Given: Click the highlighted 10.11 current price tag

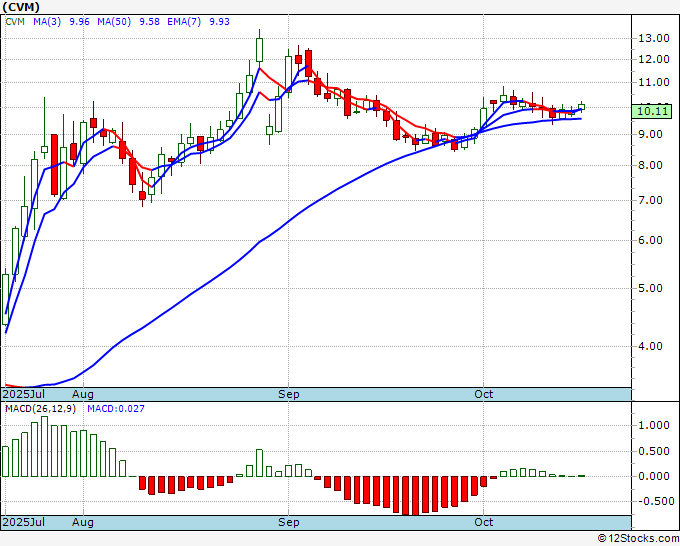Looking at the screenshot, I should click(x=652, y=111).
